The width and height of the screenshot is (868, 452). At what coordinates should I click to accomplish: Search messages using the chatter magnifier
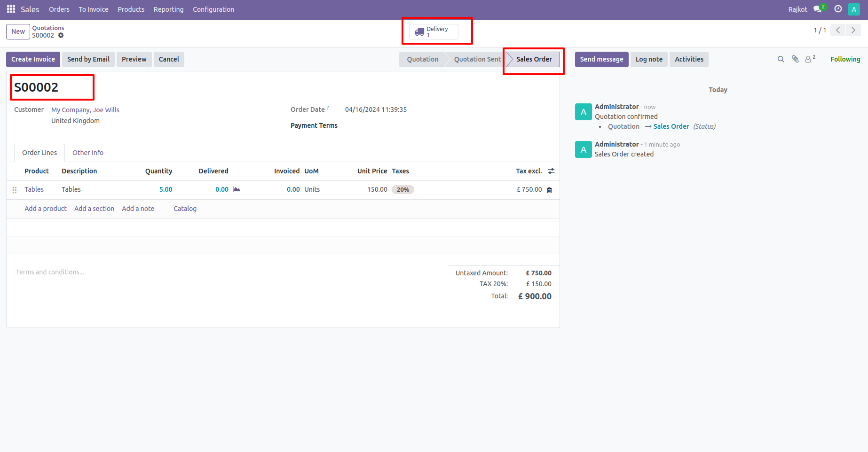click(x=781, y=59)
